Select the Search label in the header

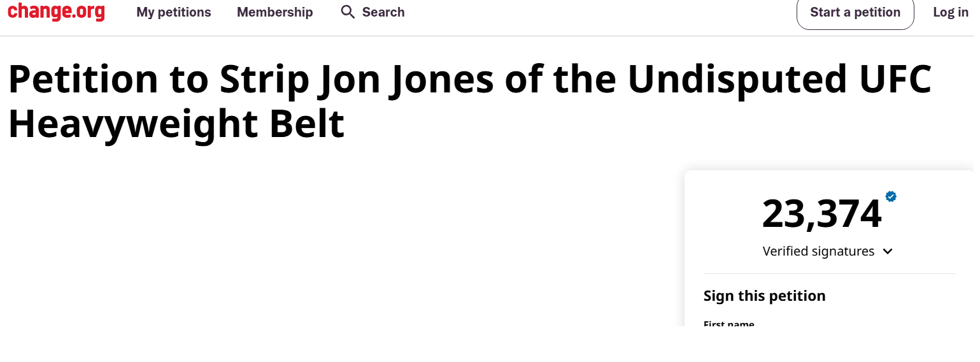pos(383,12)
